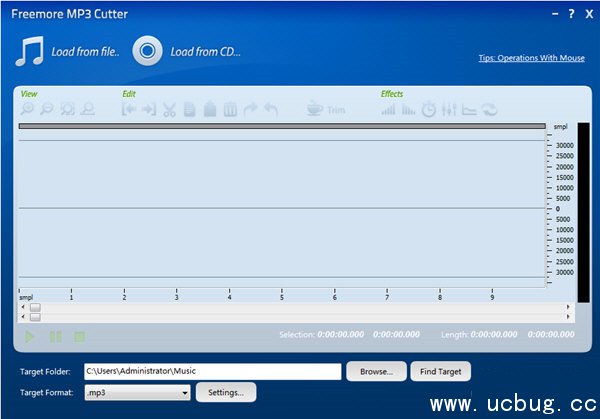Click the first zoom magnifier in View
The width and height of the screenshot is (600, 419).
pyautogui.click(x=28, y=110)
